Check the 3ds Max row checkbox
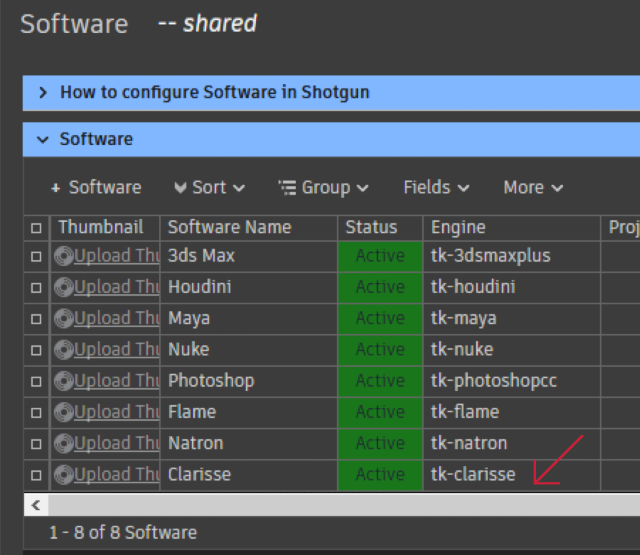The image size is (640, 555). pyautogui.click(x=36, y=257)
